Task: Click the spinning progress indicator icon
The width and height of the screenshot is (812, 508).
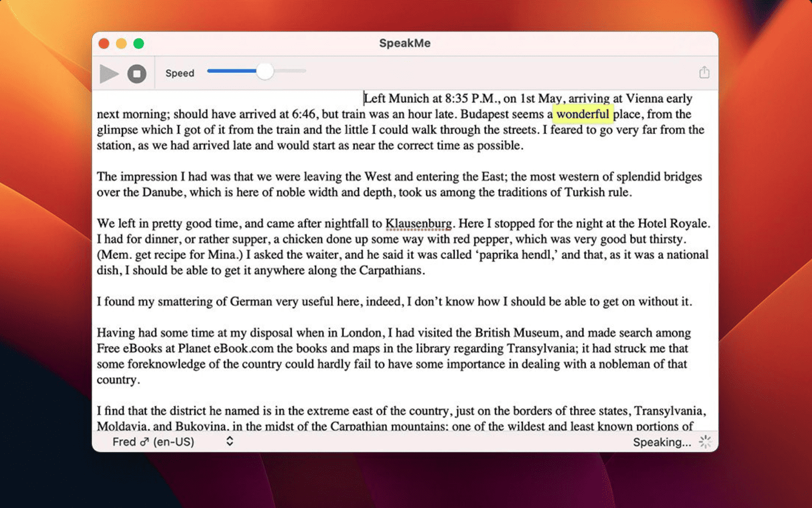Action: point(705,442)
